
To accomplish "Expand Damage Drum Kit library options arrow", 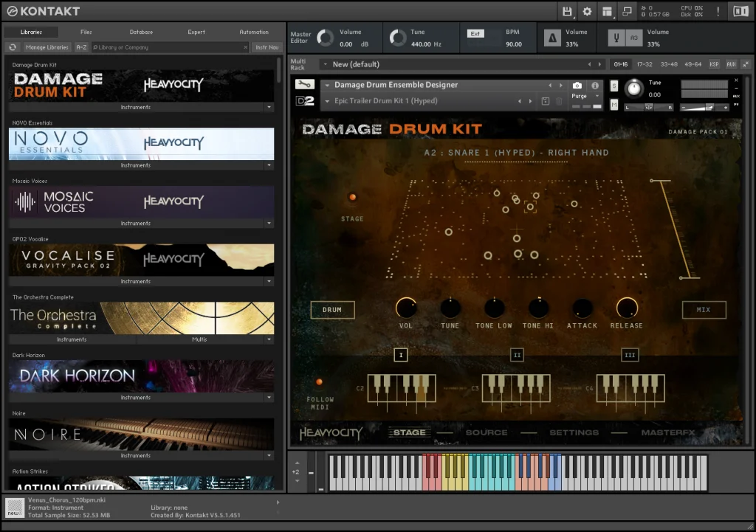I will point(269,107).
